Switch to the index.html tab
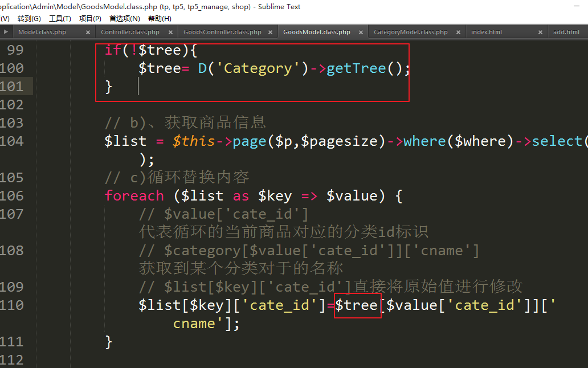This screenshot has width=588, height=368. 487,32
